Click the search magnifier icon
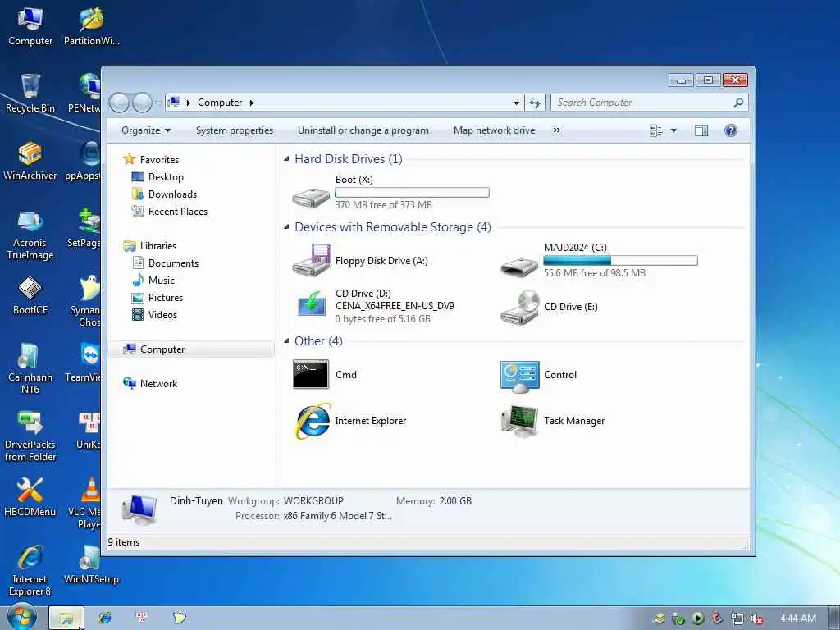Image resolution: width=840 pixels, height=630 pixels. (x=738, y=103)
